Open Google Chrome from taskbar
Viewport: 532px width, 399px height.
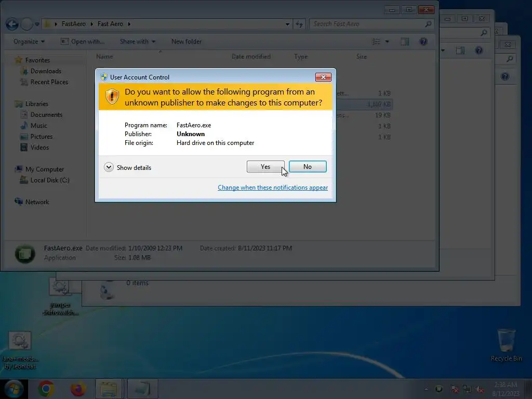click(46, 389)
